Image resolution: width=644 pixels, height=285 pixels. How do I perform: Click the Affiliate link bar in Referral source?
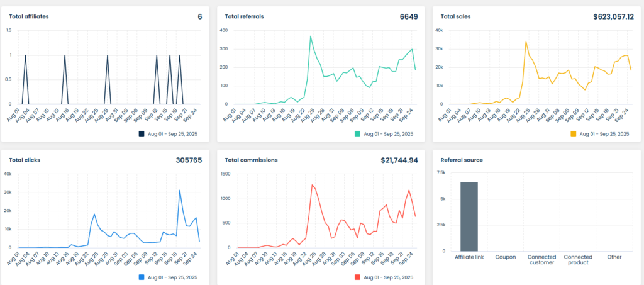pyautogui.click(x=469, y=217)
